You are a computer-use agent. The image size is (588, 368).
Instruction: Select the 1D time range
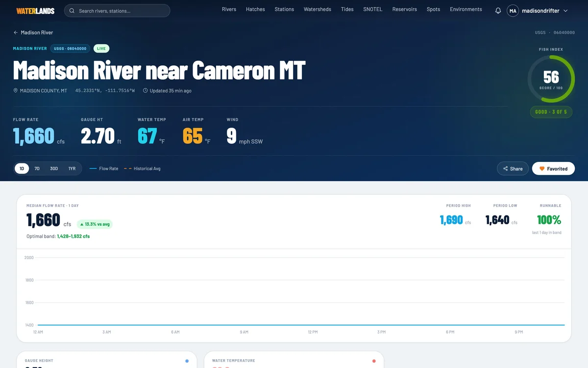[x=22, y=169]
